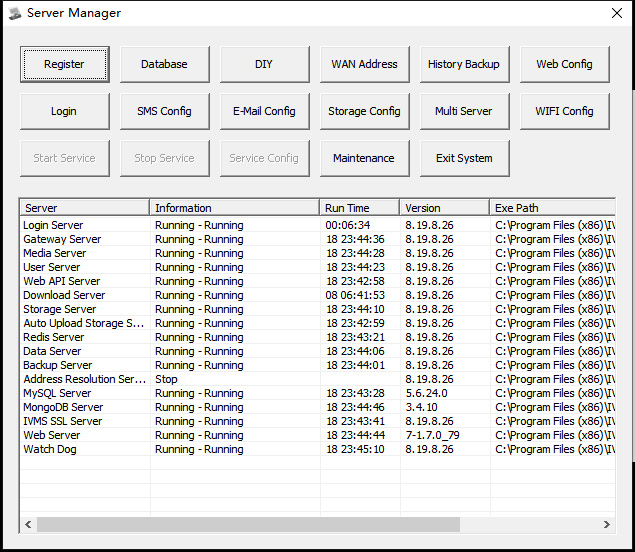Viewport: 635px width, 552px height.
Task: Click the horizontal scrollbar right arrow
Action: pyautogui.click(x=607, y=524)
